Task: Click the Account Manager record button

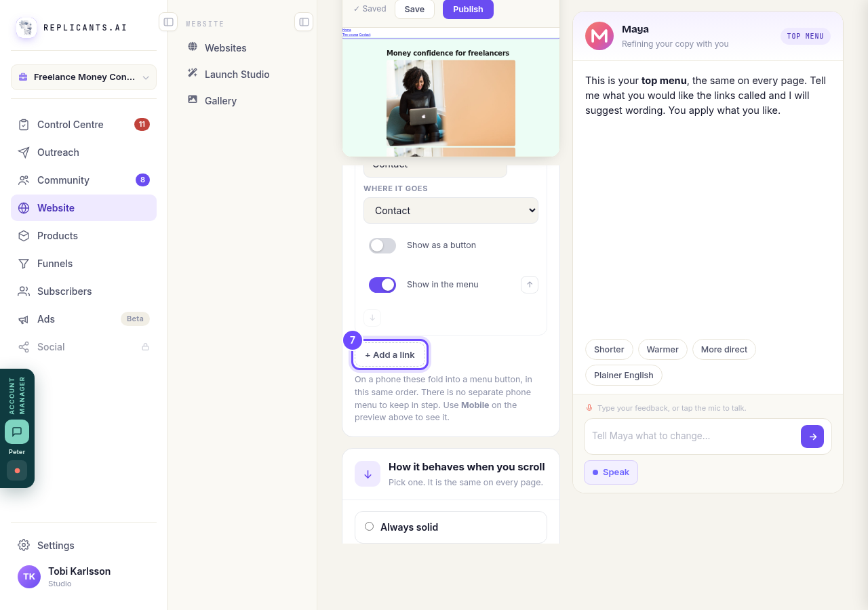Action: (17, 470)
